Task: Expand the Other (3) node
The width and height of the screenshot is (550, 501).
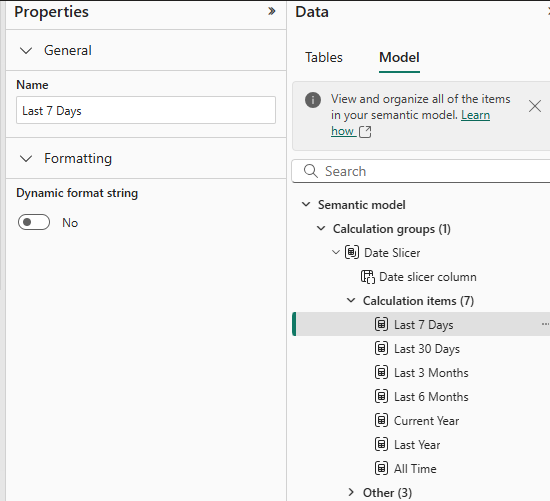Action: click(351, 492)
